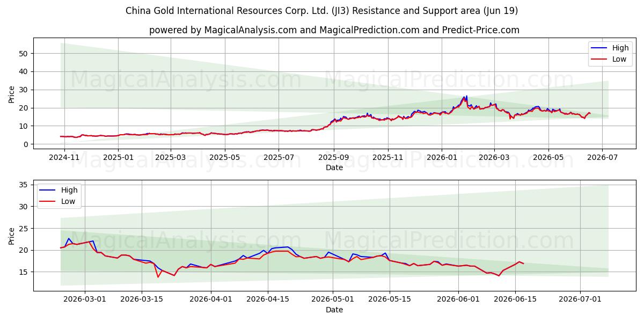Viewport: 644px width, 322px height.
Task: Click 'High' legend entry in top chart
Action: coord(620,48)
